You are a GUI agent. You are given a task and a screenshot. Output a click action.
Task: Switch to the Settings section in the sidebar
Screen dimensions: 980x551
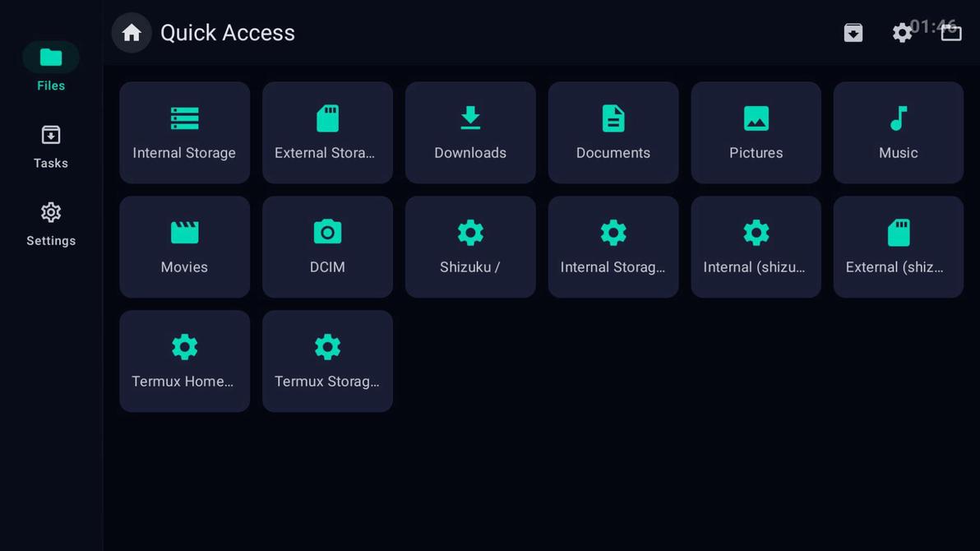pos(50,224)
